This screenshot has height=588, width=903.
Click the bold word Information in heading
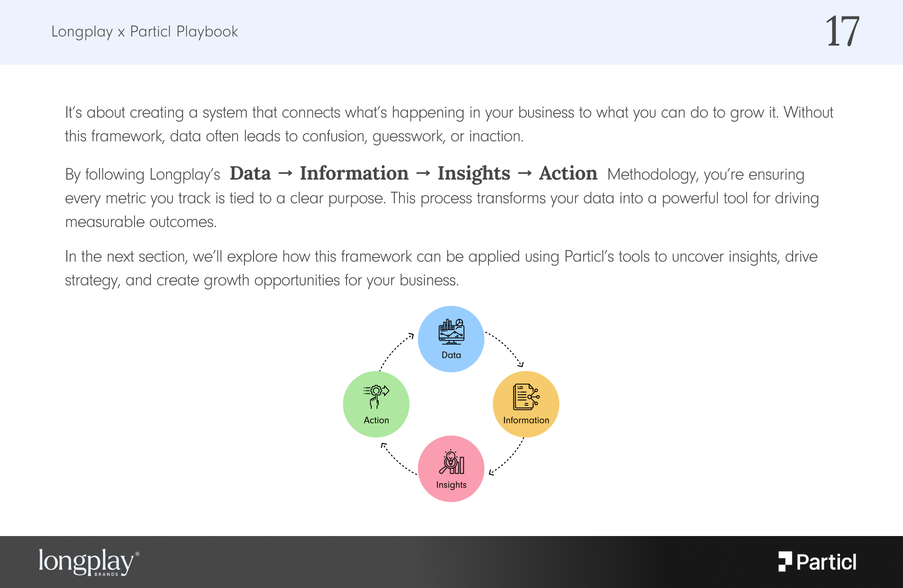[354, 173]
